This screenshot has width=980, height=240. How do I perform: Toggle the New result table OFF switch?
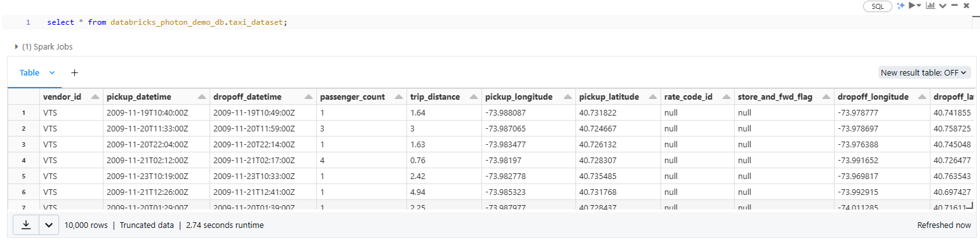(925, 73)
